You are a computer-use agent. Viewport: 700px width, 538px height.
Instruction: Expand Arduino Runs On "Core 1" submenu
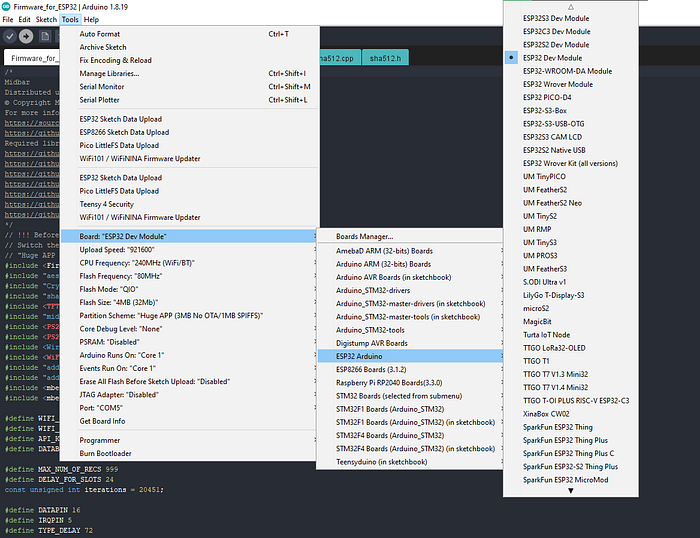pyautogui.click(x=189, y=355)
